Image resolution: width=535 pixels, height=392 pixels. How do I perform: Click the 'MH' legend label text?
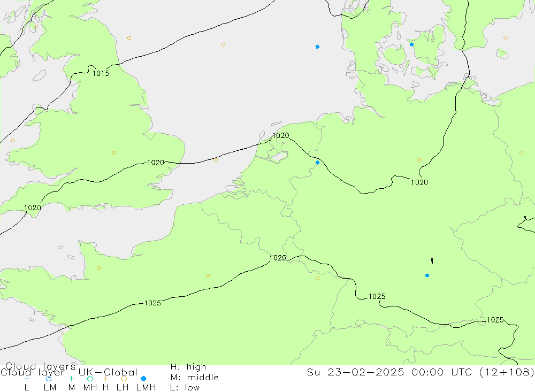point(90,388)
